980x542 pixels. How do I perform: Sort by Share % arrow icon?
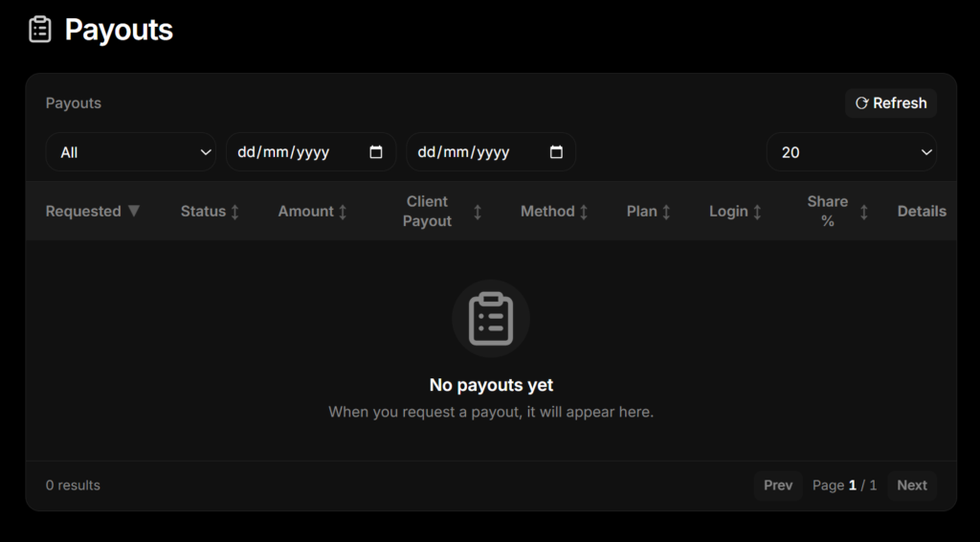864,212
